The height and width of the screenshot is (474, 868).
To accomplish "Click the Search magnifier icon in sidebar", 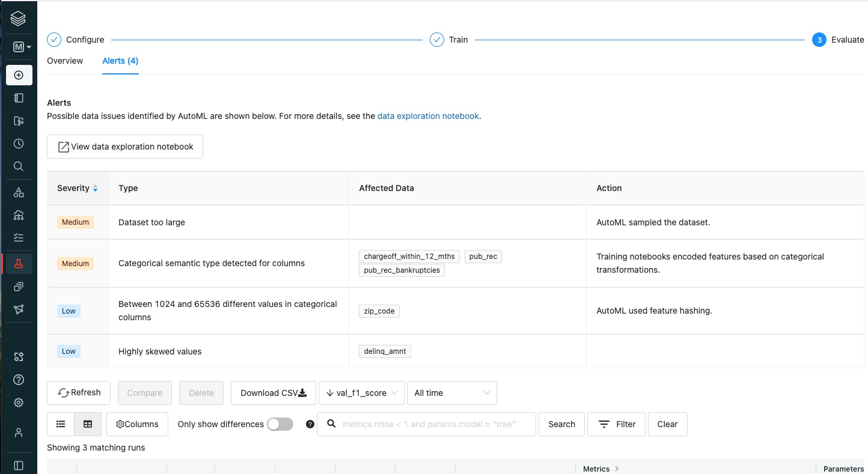I will [19, 166].
